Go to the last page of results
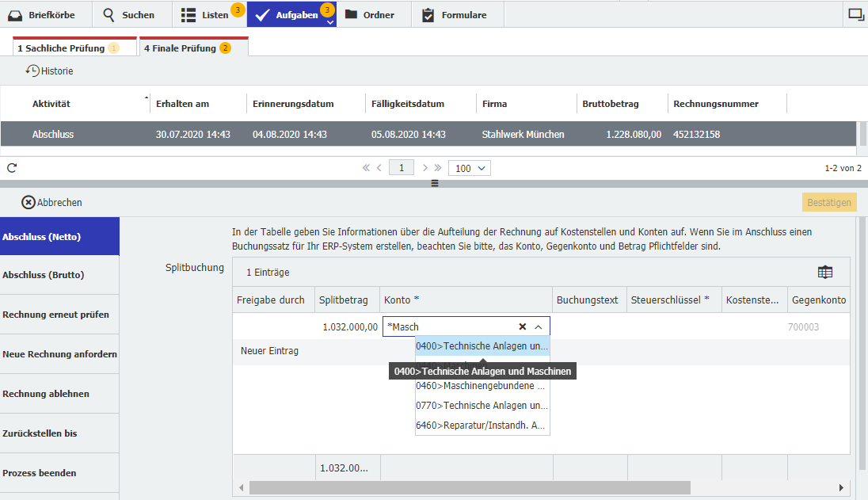The image size is (868, 500). point(438,168)
